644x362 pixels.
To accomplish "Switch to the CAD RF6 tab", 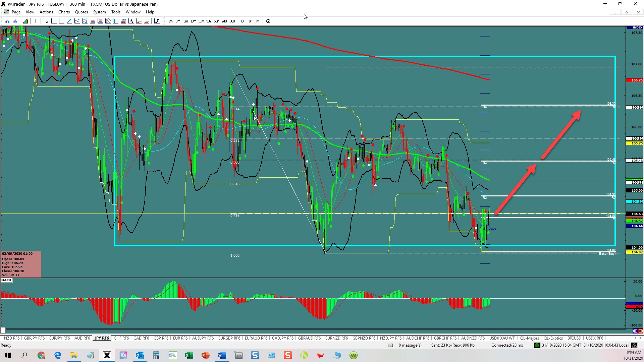I will [x=141, y=338].
